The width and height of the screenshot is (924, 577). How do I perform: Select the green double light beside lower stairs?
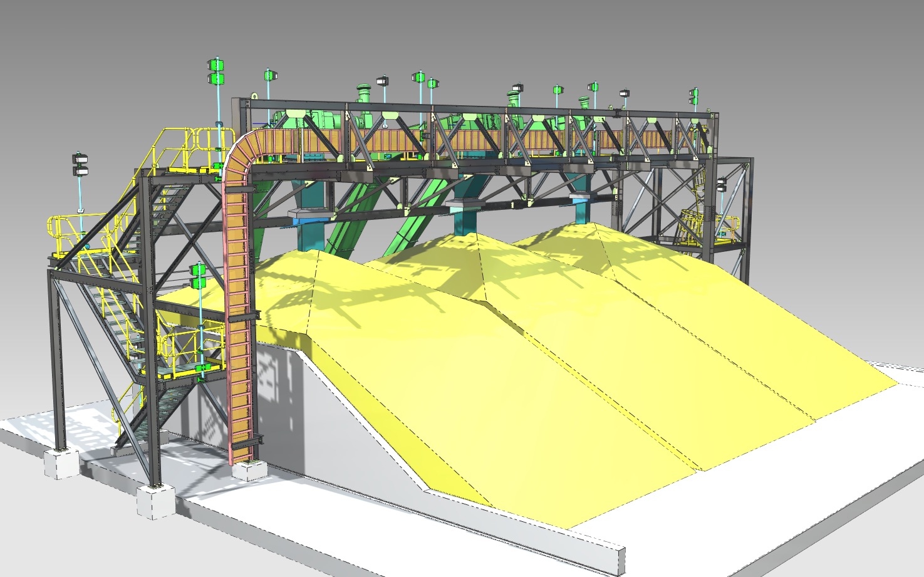coord(199,276)
